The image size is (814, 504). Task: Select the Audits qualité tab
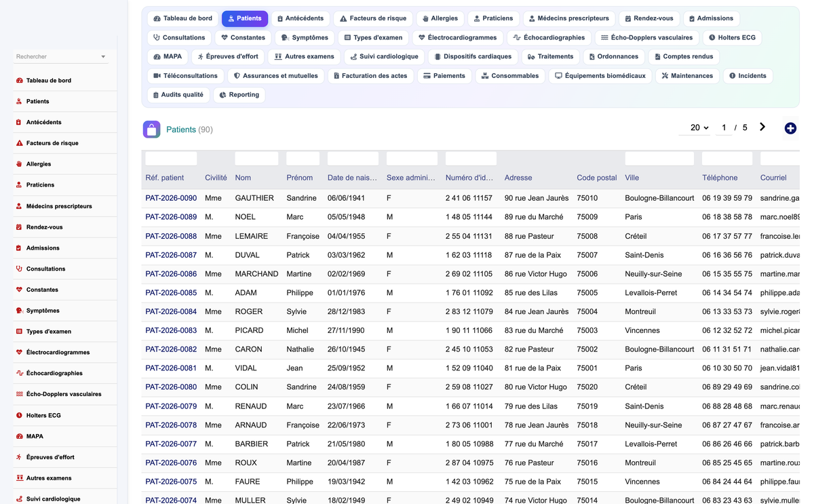tap(178, 95)
